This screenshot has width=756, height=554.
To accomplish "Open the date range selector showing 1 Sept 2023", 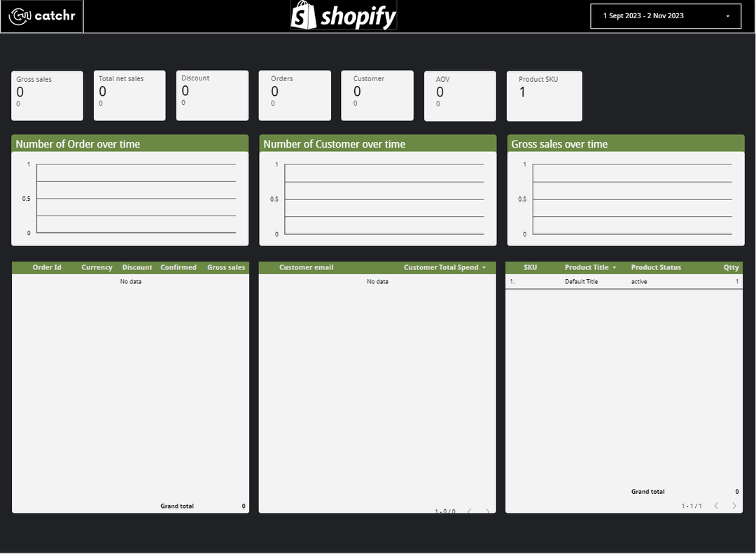I will point(665,15).
